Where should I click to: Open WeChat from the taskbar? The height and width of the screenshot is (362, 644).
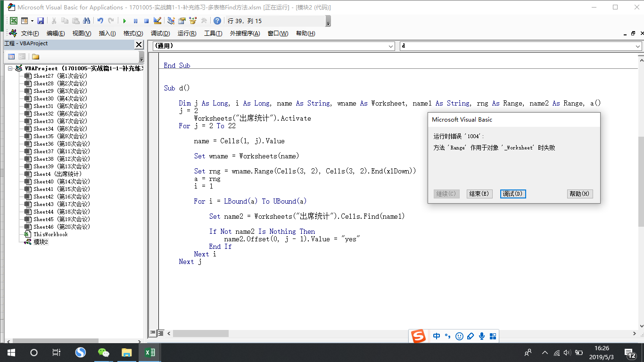coord(103,353)
